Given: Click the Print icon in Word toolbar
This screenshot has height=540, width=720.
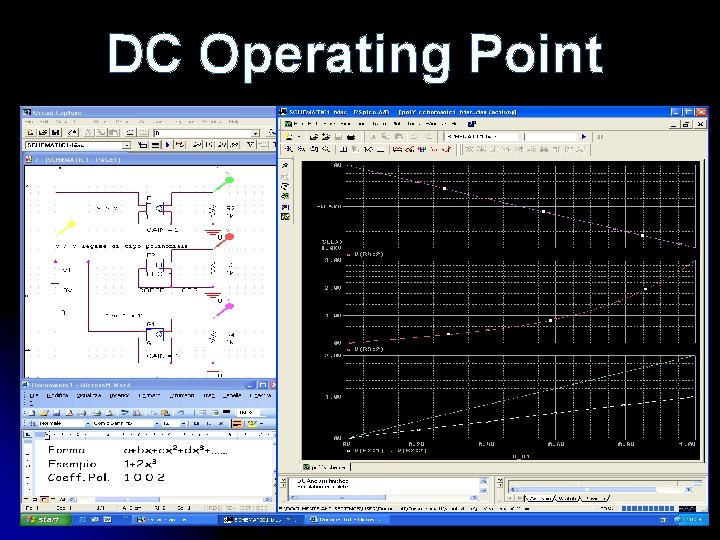Looking at the screenshot, I should coord(83,412).
